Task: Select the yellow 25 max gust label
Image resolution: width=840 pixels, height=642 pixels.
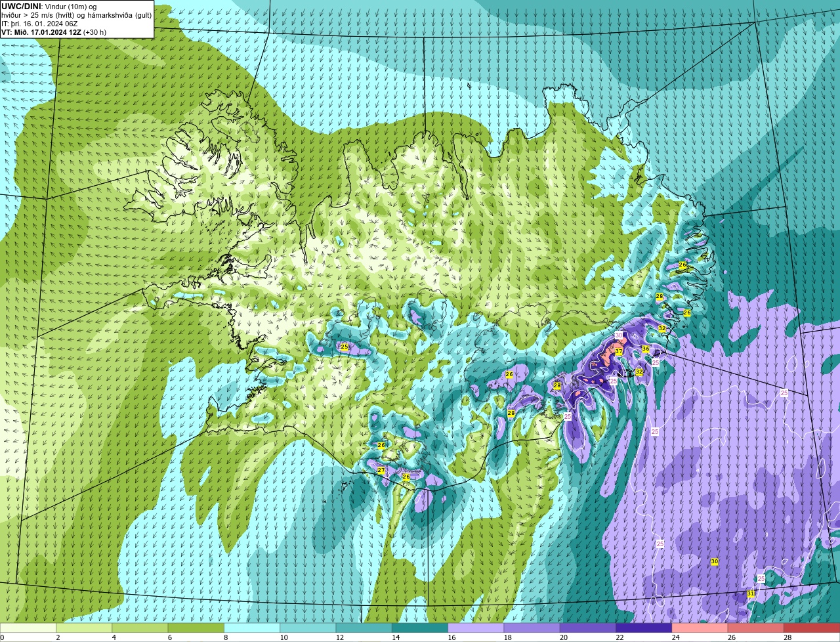Action: (345, 347)
